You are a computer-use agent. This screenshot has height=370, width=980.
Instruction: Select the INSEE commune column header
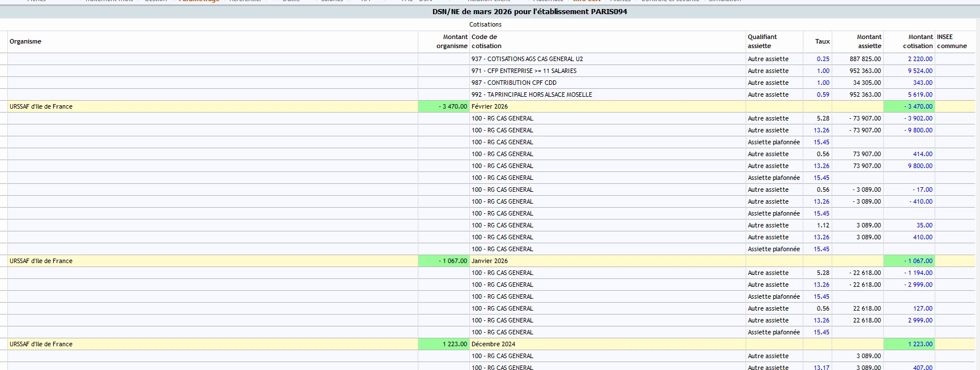tap(951, 41)
